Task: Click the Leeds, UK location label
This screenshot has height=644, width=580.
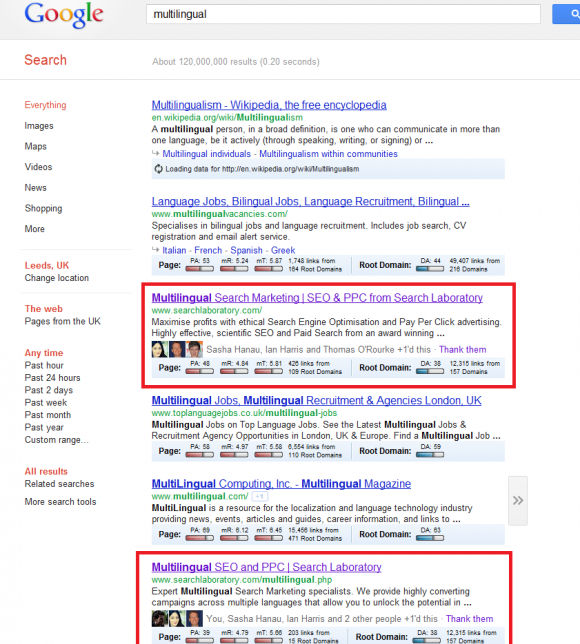Action: (x=47, y=265)
